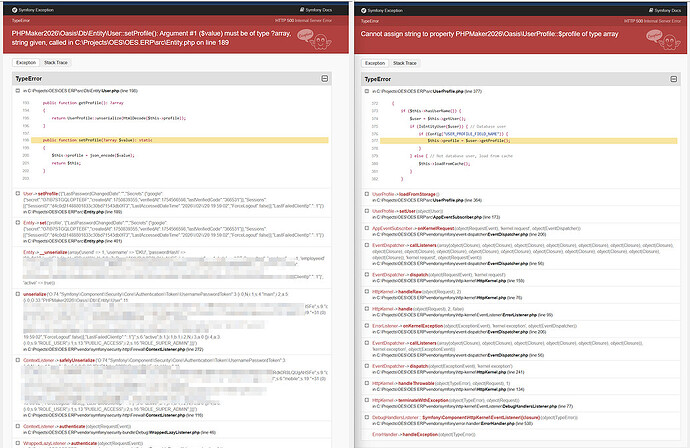Click the Symfony logo in right page header
Viewport: 690px width, 448px height.
(x=364, y=8)
